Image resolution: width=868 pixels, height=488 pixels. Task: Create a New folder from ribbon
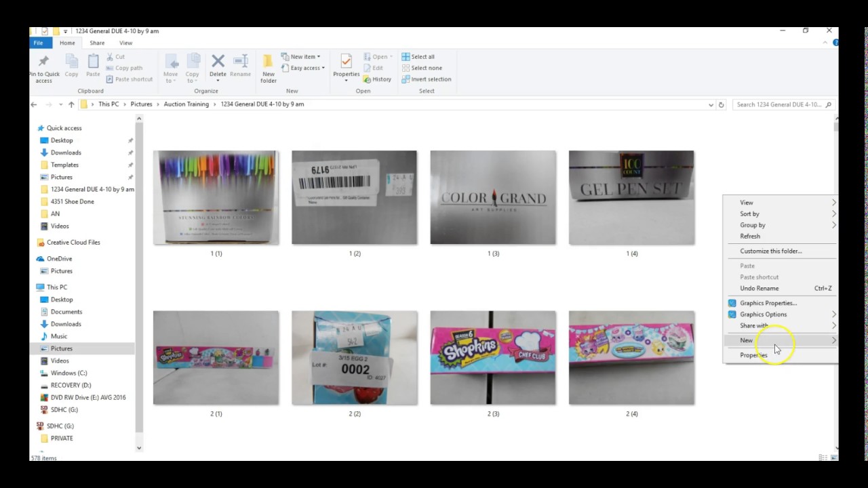pyautogui.click(x=269, y=68)
